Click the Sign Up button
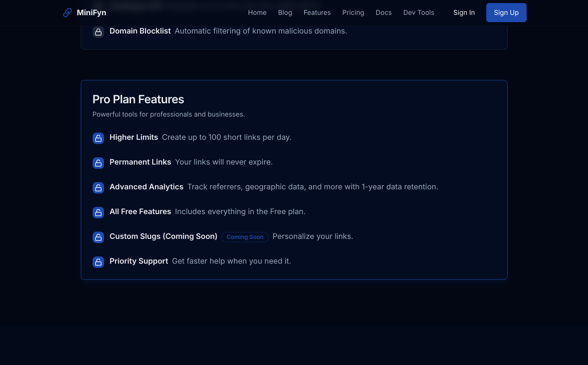588x365 pixels. click(506, 13)
